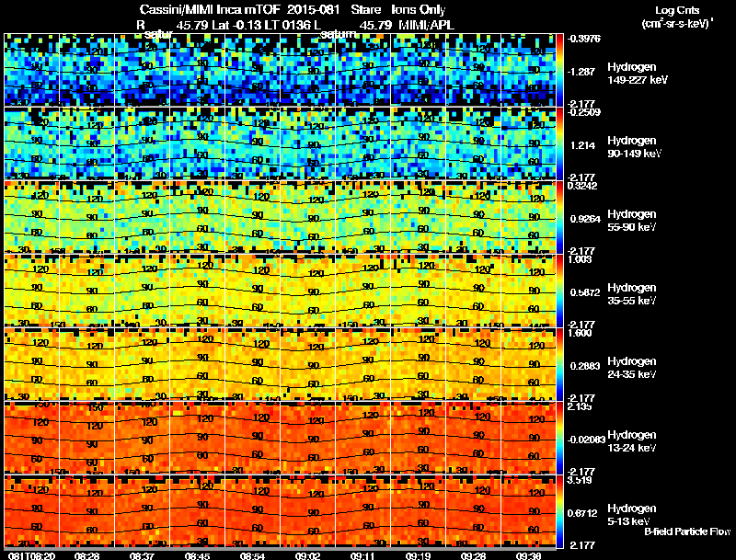The height and width of the screenshot is (560, 736).
Task: Select the 'Hydrogen 55-90 keV' label
Action: 632,221
